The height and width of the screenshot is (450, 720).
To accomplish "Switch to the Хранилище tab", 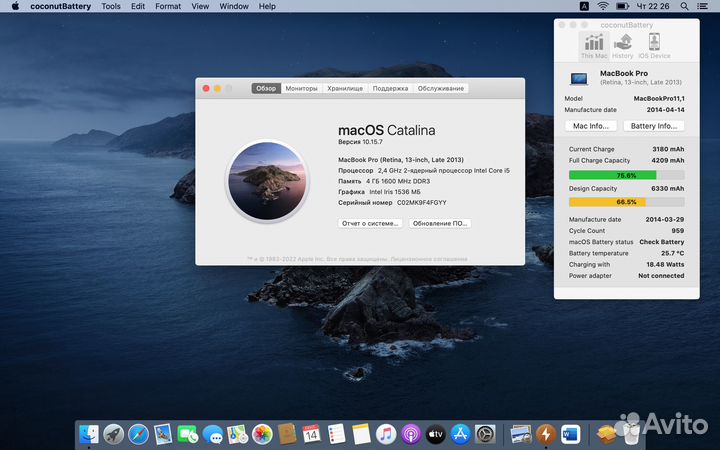I will (x=345, y=88).
